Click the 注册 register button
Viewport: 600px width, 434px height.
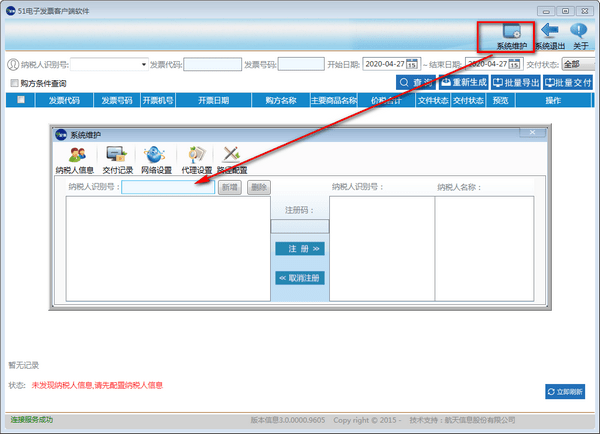300,249
